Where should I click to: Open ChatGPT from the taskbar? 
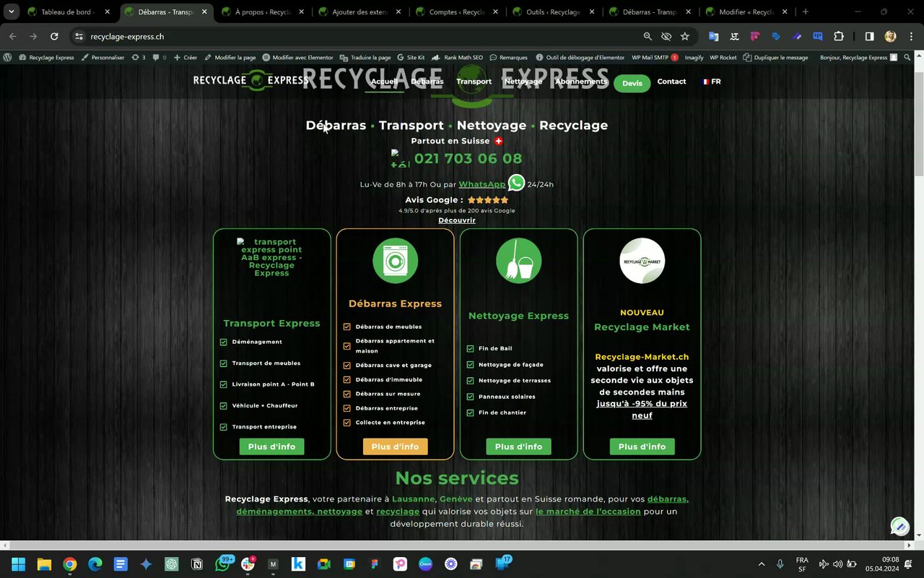pyautogui.click(x=171, y=564)
